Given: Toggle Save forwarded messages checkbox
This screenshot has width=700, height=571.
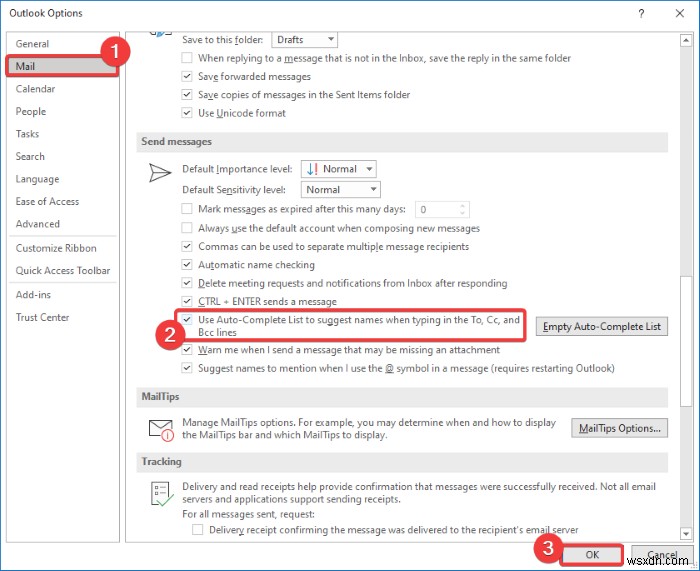Looking at the screenshot, I should 187,76.
